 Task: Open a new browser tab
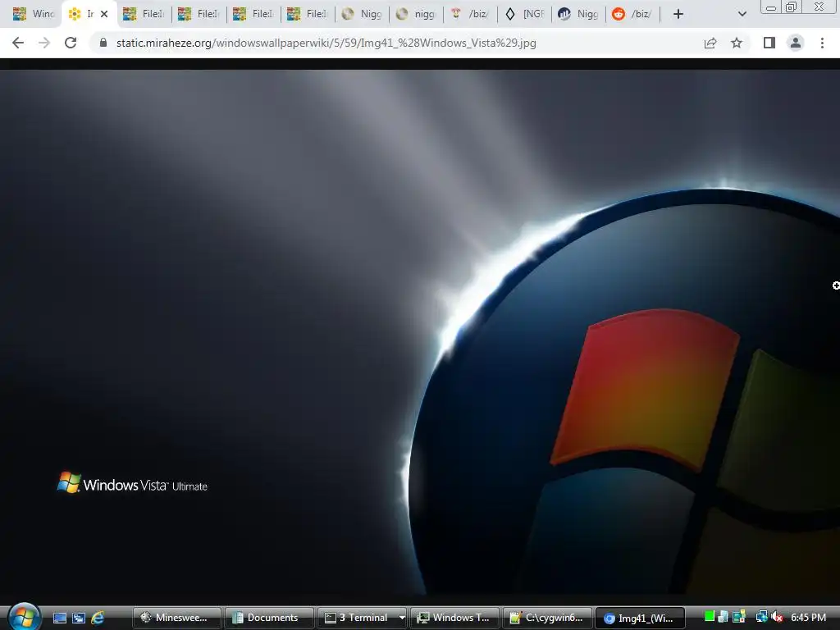click(678, 14)
